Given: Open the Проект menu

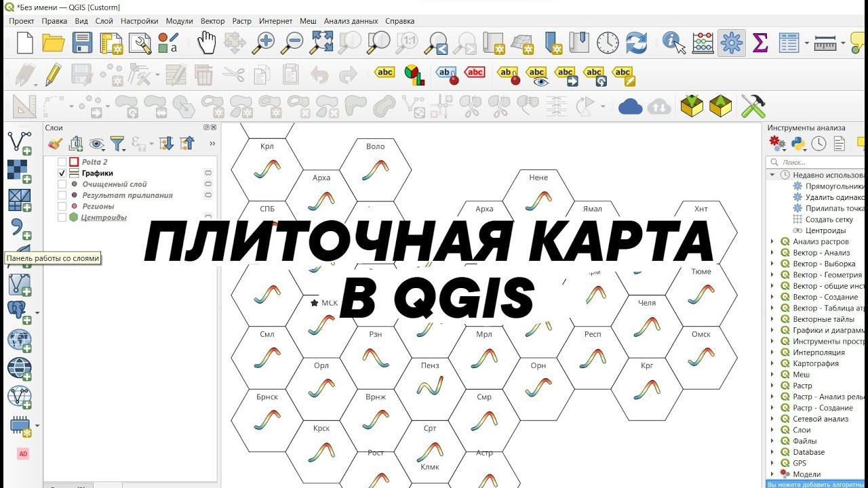Looking at the screenshot, I should coord(22,21).
